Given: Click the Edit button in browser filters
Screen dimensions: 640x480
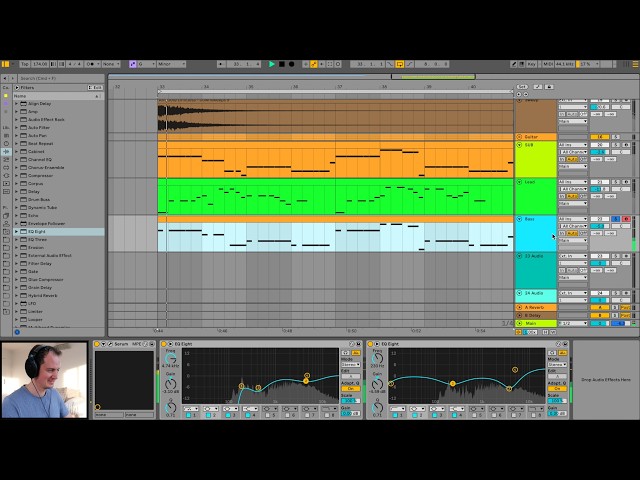Looking at the screenshot, I should (x=95, y=87).
